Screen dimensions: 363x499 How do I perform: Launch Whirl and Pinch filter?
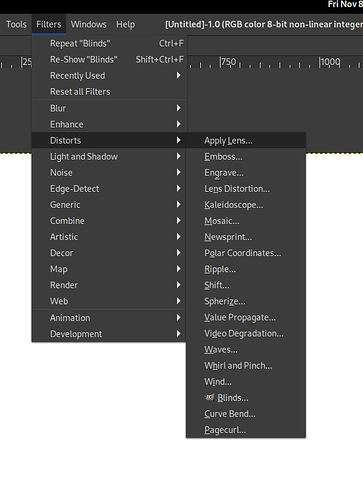click(x=246, y=365)
